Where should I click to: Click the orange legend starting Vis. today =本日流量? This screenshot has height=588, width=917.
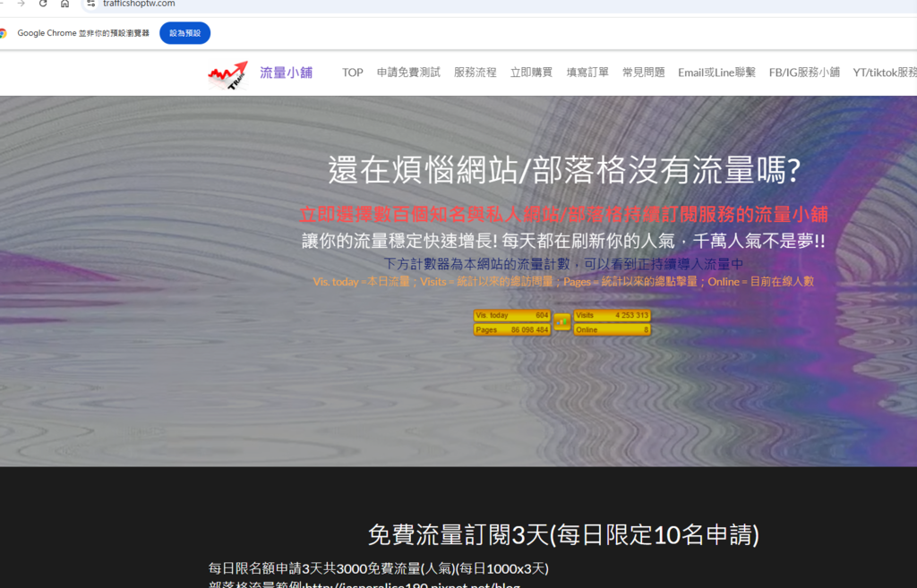tap(564, 282)
